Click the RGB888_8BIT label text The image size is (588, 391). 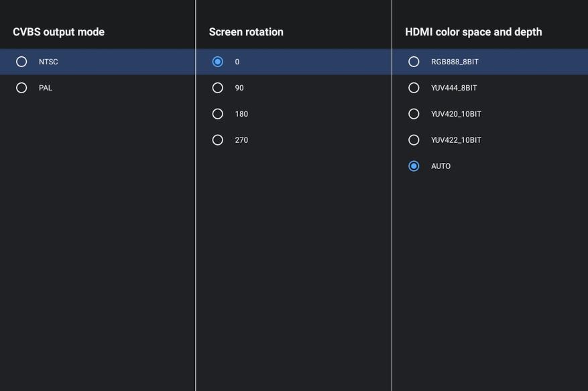455,62
